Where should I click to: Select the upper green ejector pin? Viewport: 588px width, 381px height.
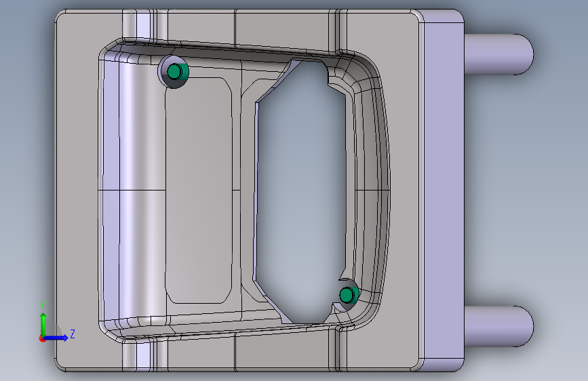[178, 72]
